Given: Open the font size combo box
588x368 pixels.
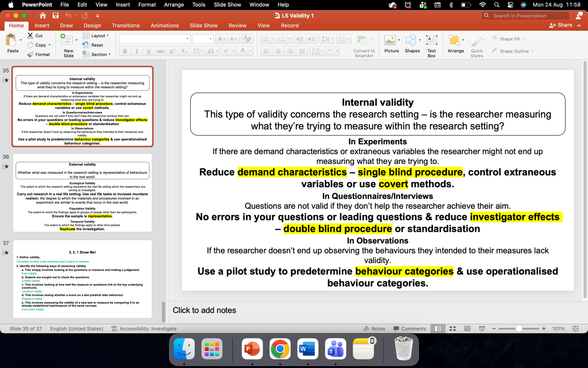Looking at the screenshot, I should point(202,39).
